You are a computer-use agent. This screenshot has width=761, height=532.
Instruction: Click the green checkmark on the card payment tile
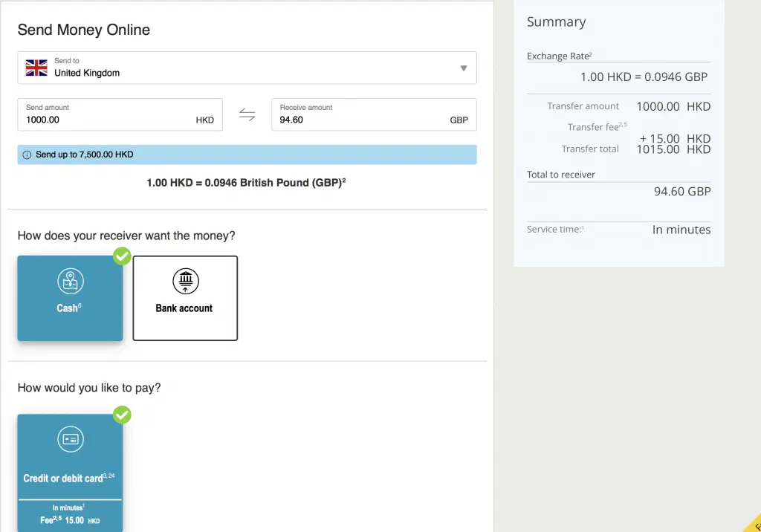click(x=122, y=415)
